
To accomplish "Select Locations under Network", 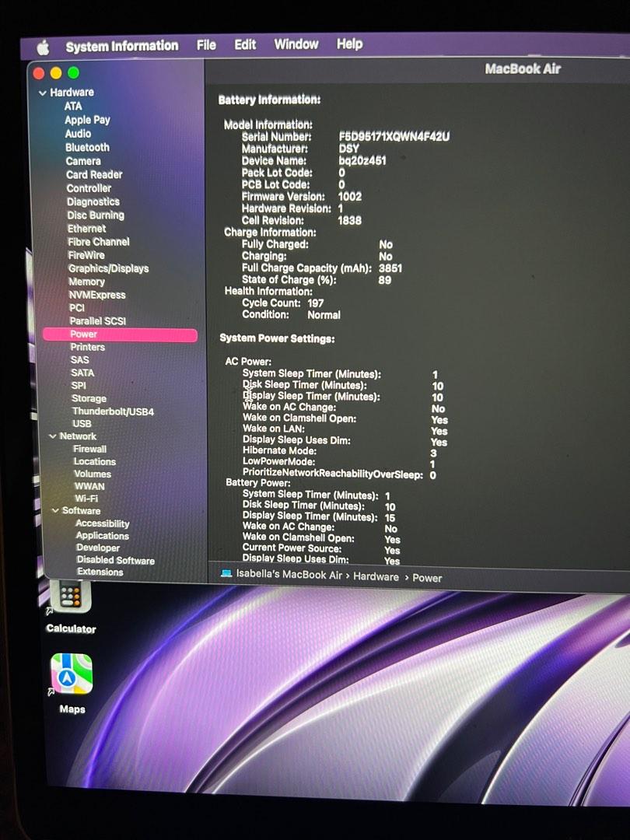I will coord(95,462).
